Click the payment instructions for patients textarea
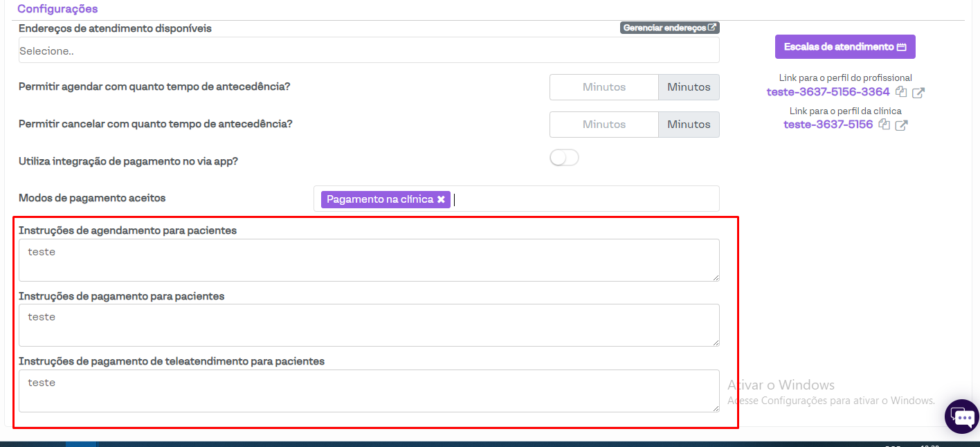The width and height of the screenshot is (980, 447). 368,325
